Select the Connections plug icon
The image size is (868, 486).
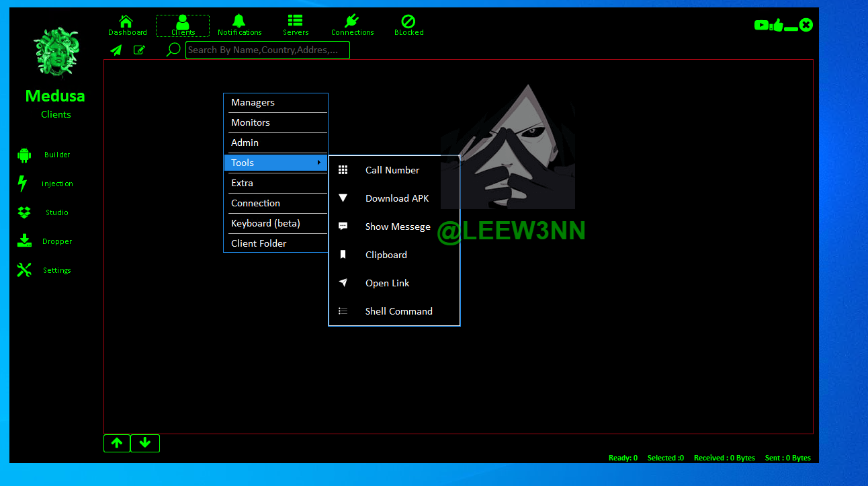click(352, 22)
